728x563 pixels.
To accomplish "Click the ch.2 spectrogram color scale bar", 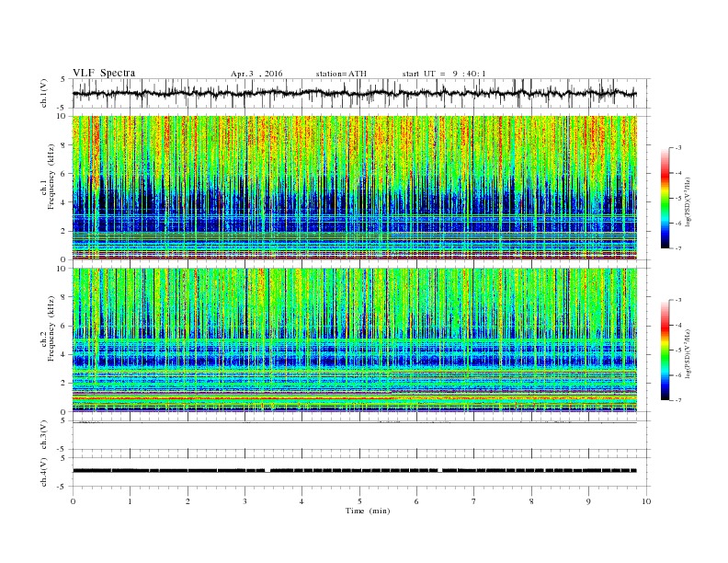I will [665, 350].
